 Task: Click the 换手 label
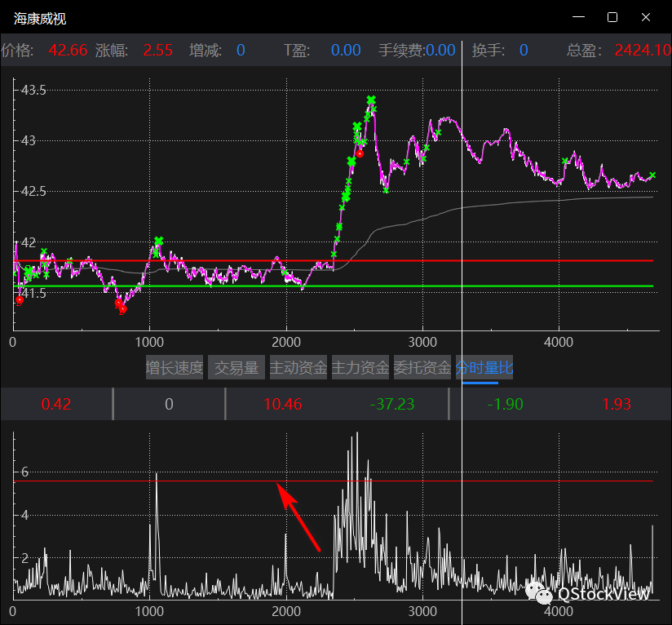click(489, 50)
